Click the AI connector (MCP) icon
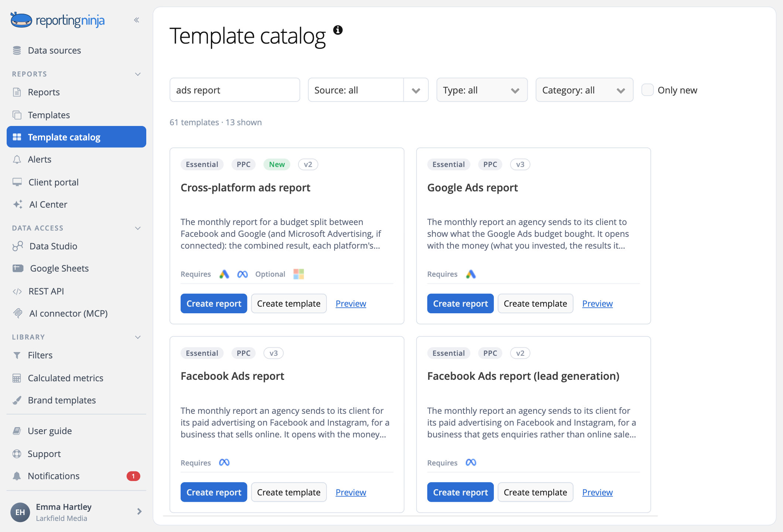 18,313
